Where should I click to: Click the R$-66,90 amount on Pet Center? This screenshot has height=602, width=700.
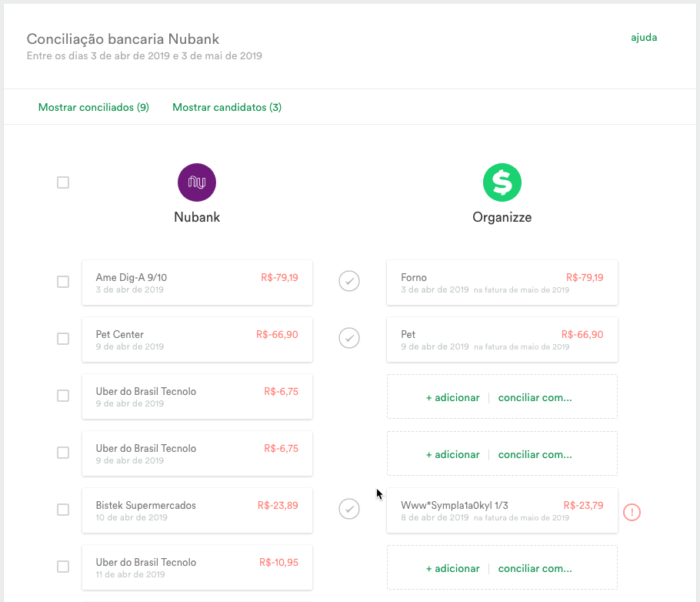pos(277,334)
